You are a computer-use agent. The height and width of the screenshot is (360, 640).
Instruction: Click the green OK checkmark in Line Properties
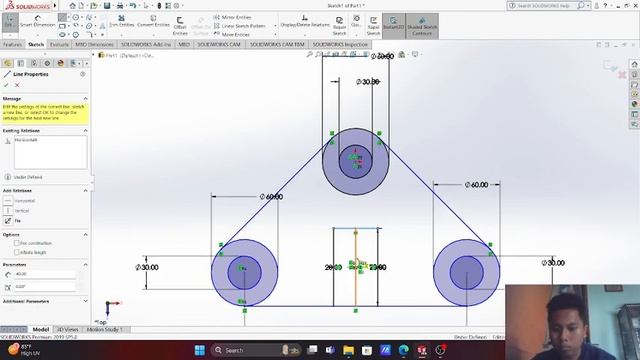[6, 85]
